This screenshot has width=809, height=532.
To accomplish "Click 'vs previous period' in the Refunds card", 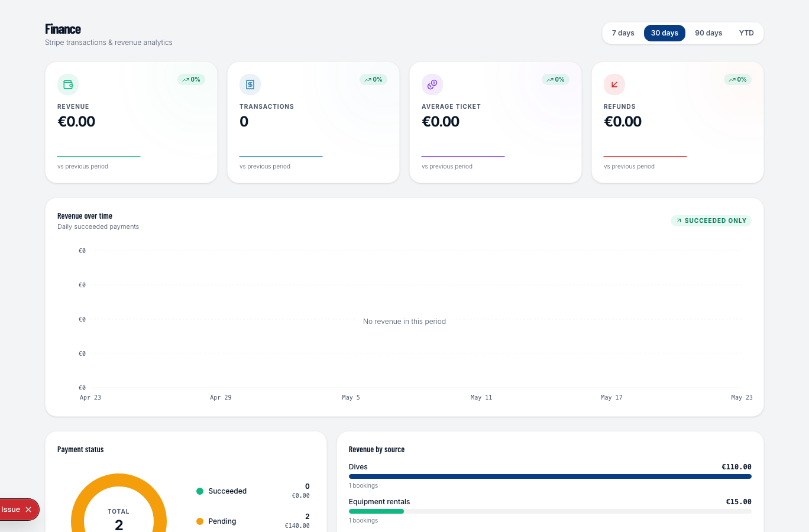I will coord(629,167).
